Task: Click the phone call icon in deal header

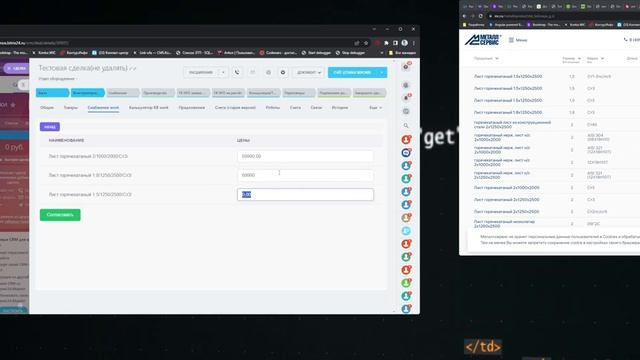Action: pos(237,72)
